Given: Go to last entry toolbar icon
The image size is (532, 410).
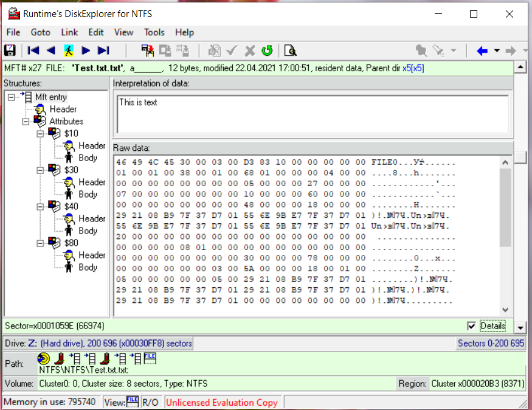Looking at the screenshot, I should (103, 50).
